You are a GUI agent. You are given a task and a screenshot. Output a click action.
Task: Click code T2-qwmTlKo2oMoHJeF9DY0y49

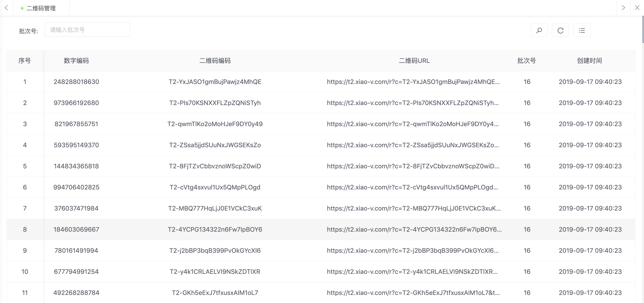[x=215, y=124]
